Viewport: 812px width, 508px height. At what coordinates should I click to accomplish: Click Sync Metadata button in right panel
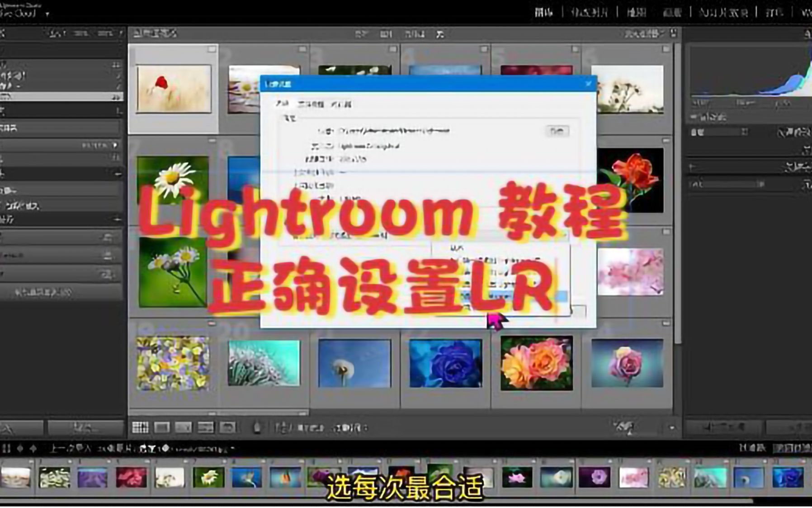(722, 427)
